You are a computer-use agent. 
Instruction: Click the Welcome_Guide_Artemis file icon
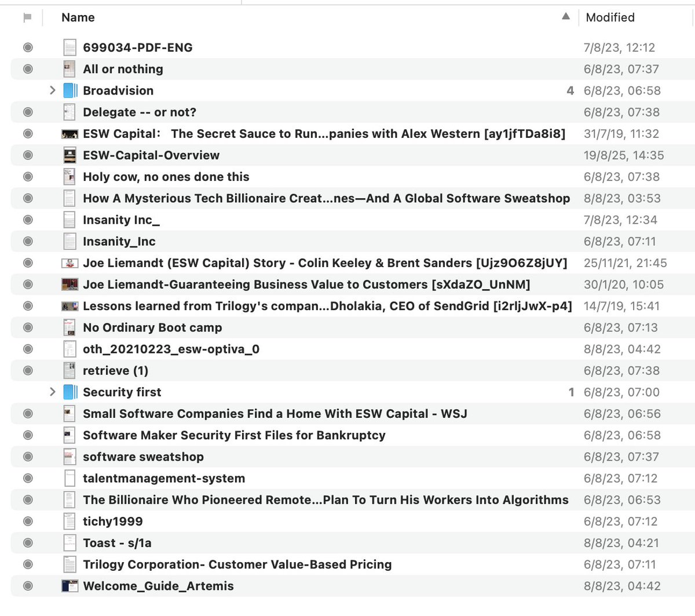[69, 586]
